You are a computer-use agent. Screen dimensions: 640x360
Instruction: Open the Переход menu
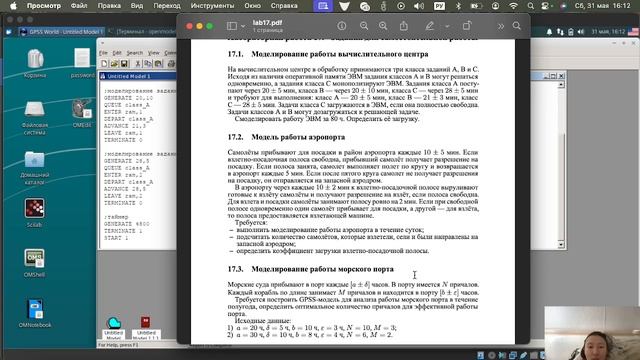pyautogui.click(x=167, y=6)
